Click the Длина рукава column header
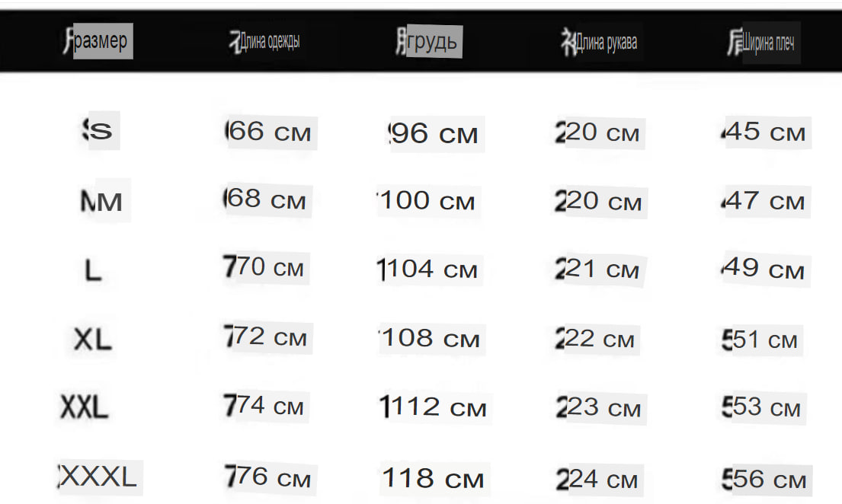The width and height of the screenshot is (842, 504). 599,43
